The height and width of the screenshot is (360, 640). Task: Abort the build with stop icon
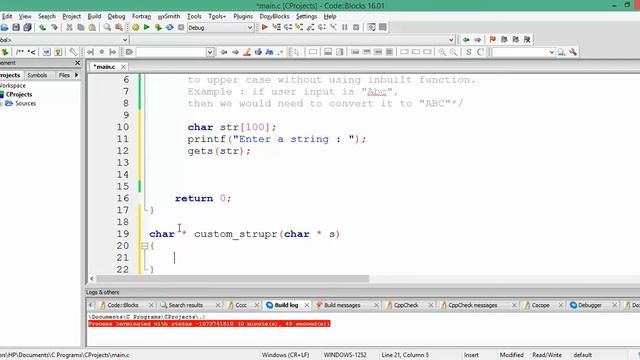coord(181,27)
